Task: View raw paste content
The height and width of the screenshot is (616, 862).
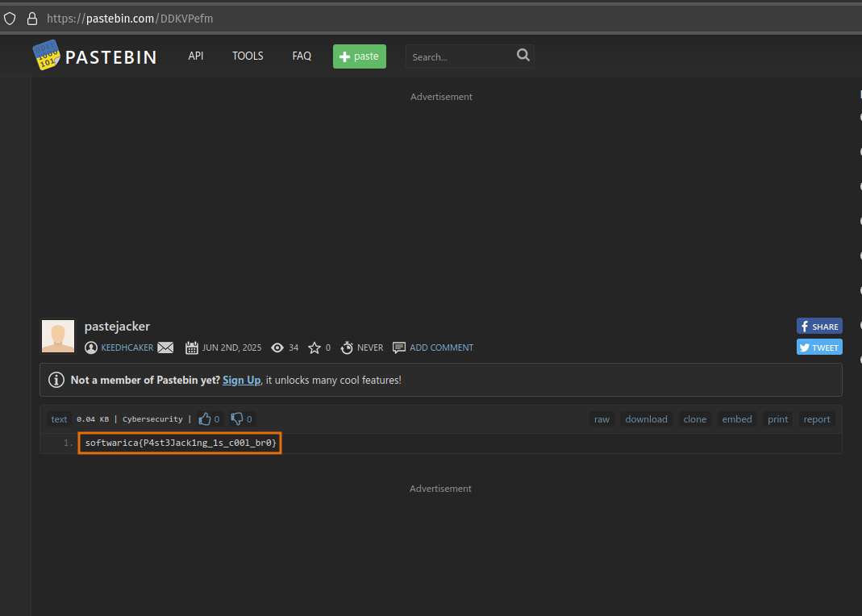Action: point(602,419)
